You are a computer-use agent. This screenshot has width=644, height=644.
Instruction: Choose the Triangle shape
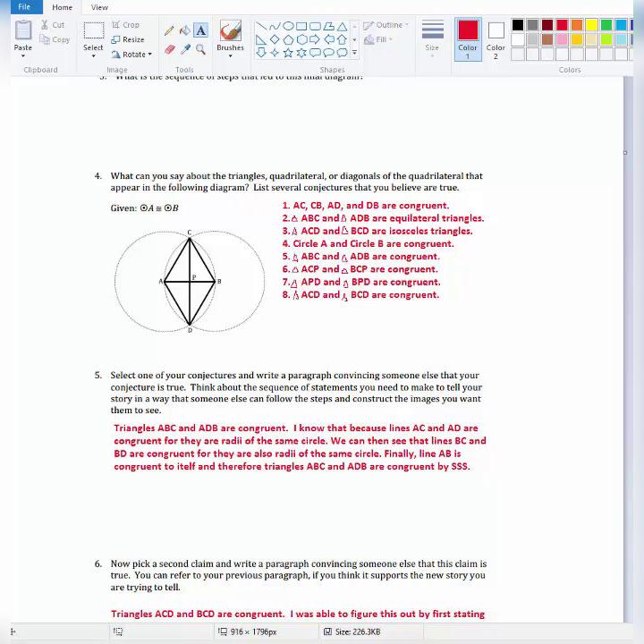(342, 27)
